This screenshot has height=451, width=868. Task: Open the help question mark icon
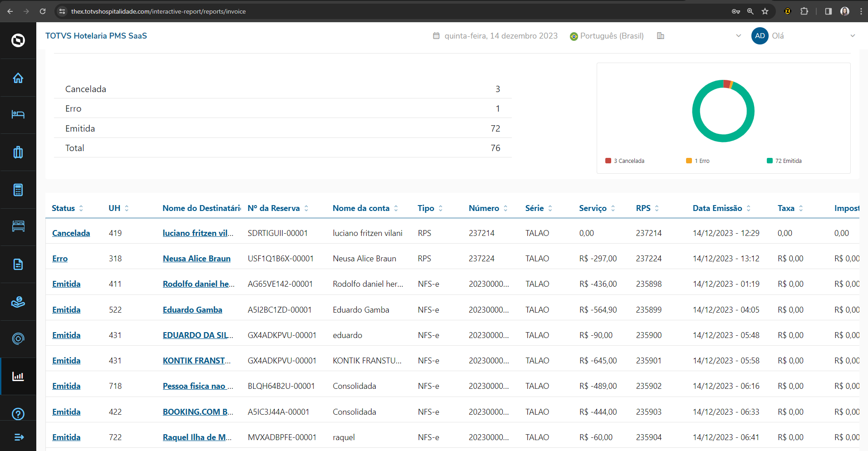18,414
